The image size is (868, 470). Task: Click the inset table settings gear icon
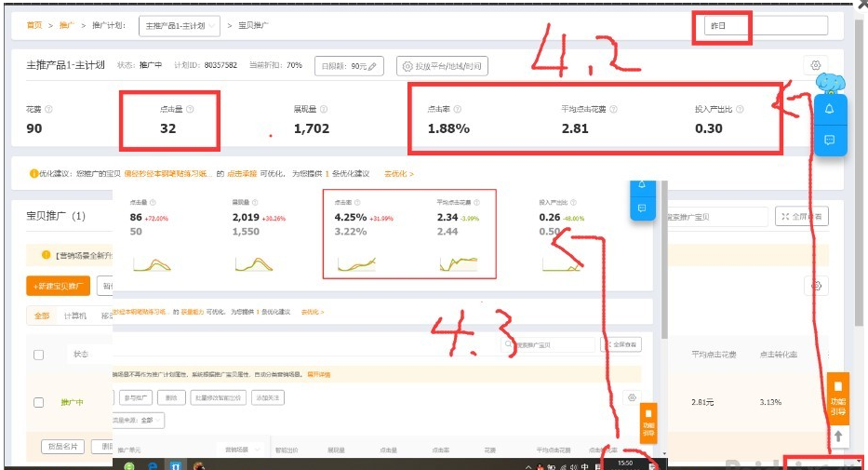pos(633,397)
